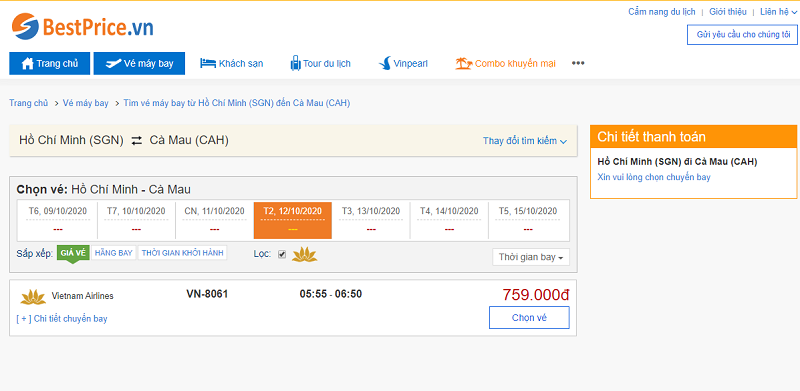The width and height of the screenshot is (800, 391).
Task: Sort flights by Giá vé
Action: 73,253
